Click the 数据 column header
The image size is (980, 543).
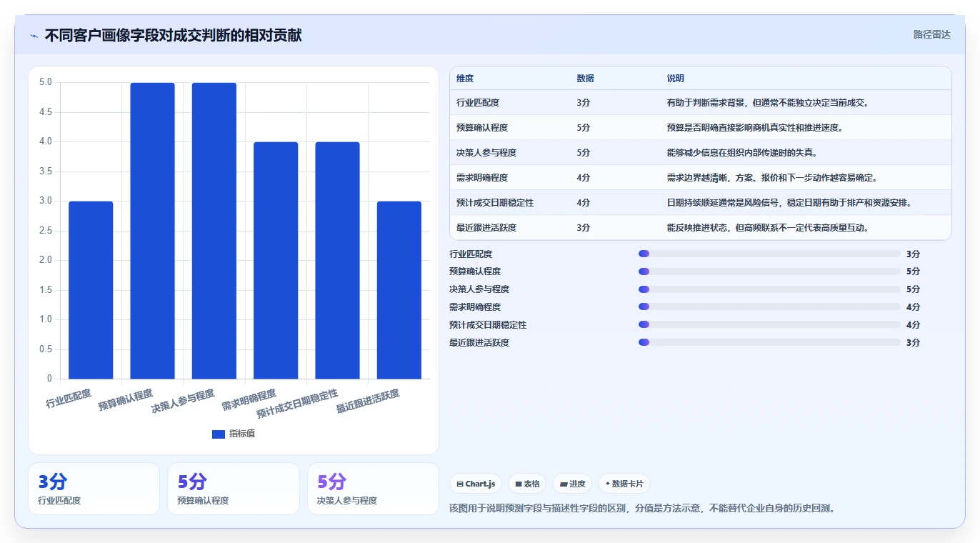coord(585,79)
